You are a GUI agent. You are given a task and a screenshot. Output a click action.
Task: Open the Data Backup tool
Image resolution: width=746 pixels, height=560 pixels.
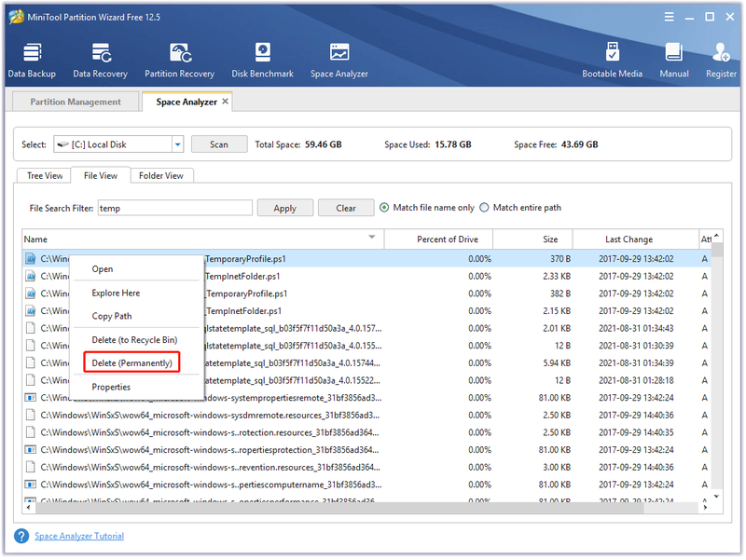click(32, 60)
